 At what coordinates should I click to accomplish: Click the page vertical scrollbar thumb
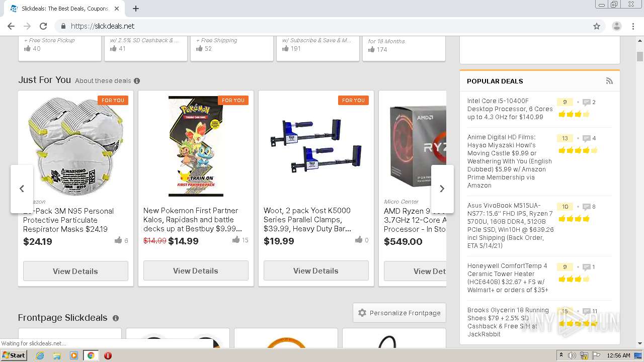(640, 56)
